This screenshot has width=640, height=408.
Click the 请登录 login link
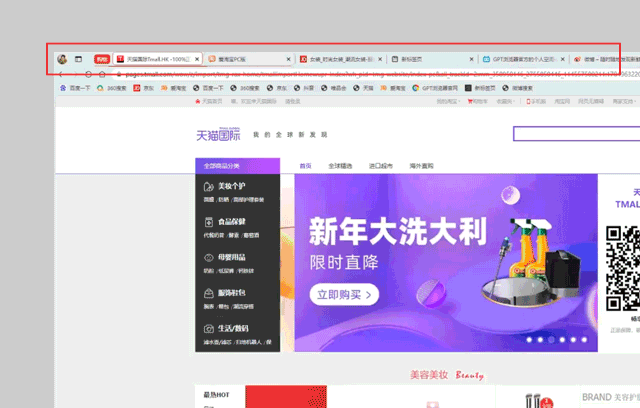point(293,101)
